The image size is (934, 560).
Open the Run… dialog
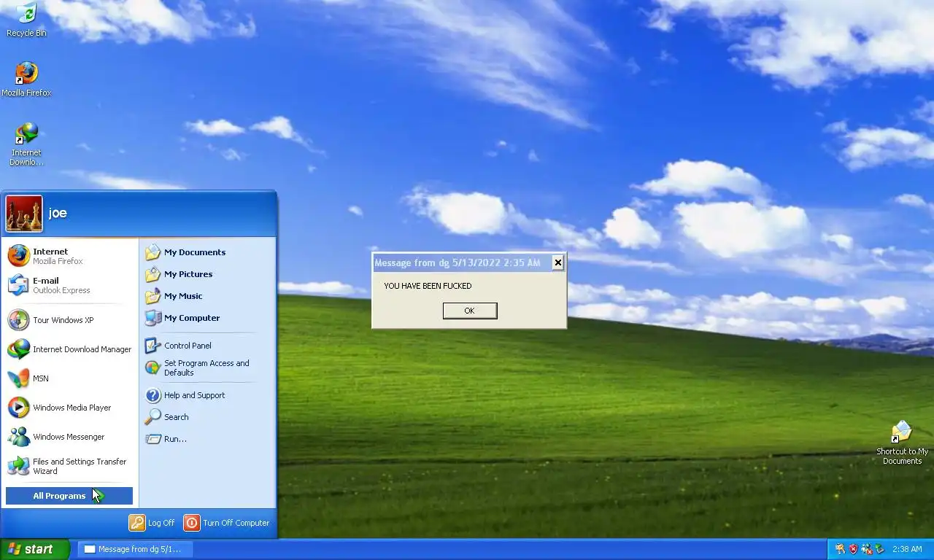[x=207, y=439]
